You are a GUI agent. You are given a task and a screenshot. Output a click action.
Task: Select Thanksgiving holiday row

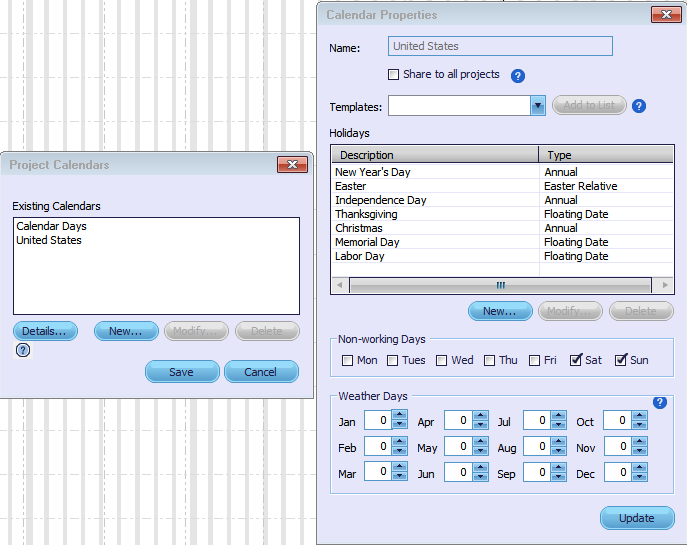tap(502, 214)
